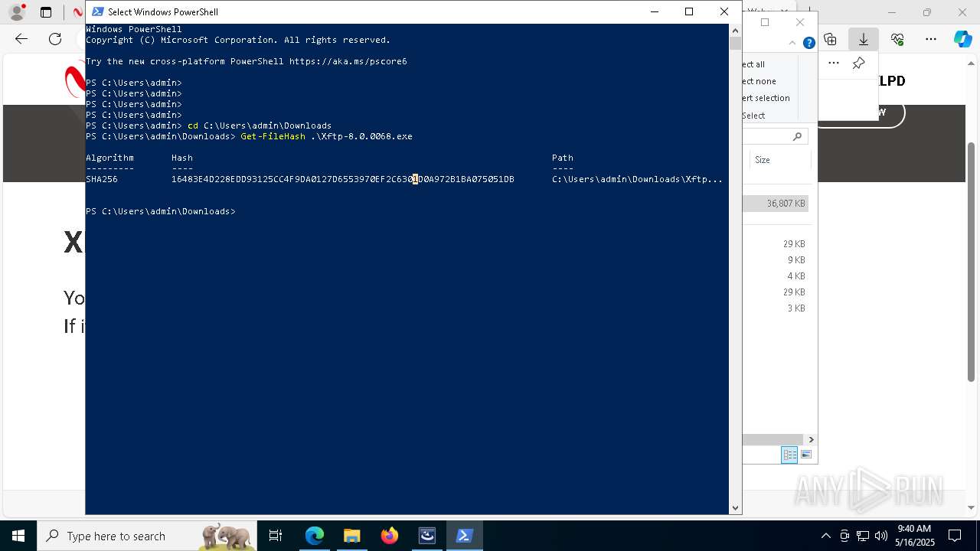Open Edge tab actions menu icon
The height and width of the screenshot is (551, 980).
pos(46,12)
